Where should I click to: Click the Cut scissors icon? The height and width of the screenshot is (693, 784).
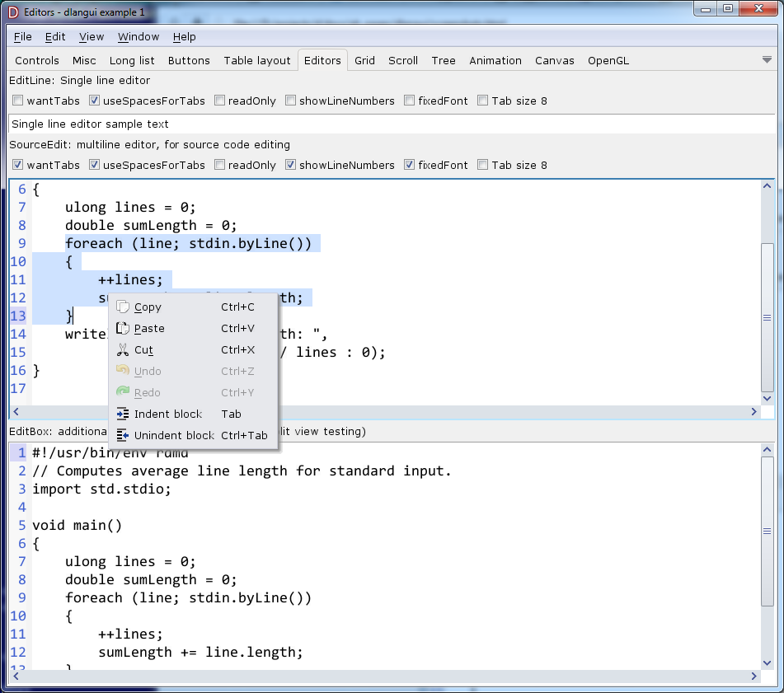(x=123, y=350)
